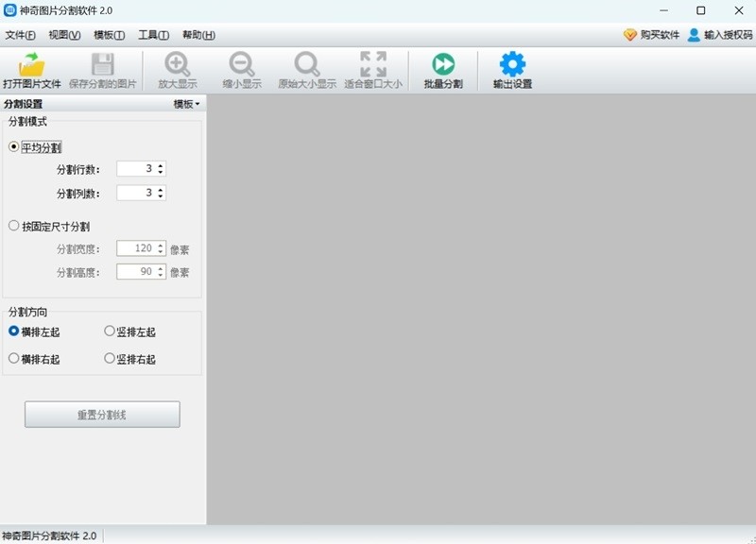Open 输出设置 output settings
Screen dimensions: 756x544
tap(510, 70)
